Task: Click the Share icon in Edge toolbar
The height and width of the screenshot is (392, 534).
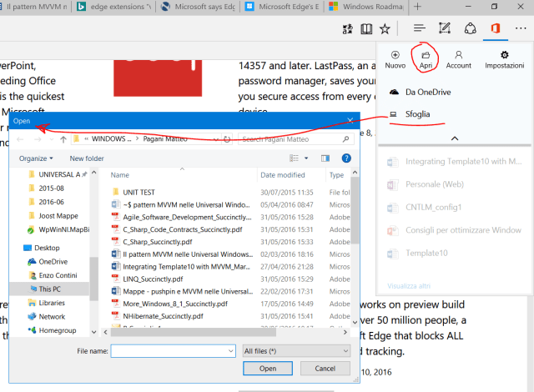Action: point(470,28)
